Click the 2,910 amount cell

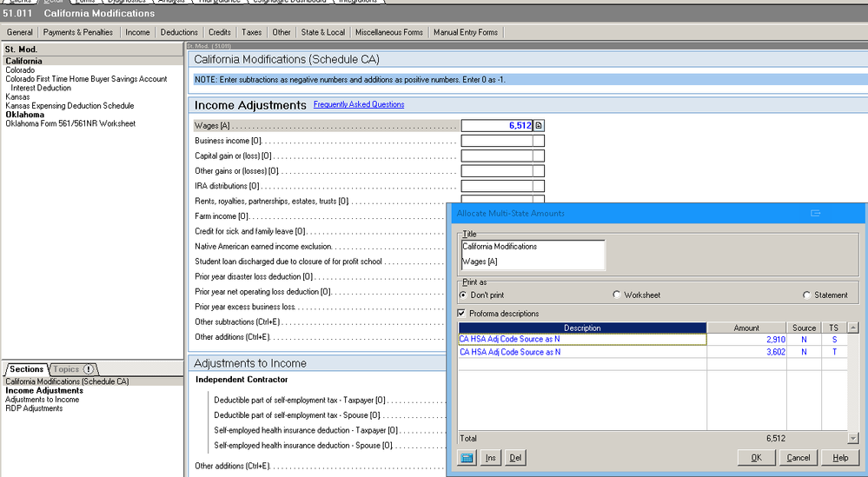pos(746,339)
